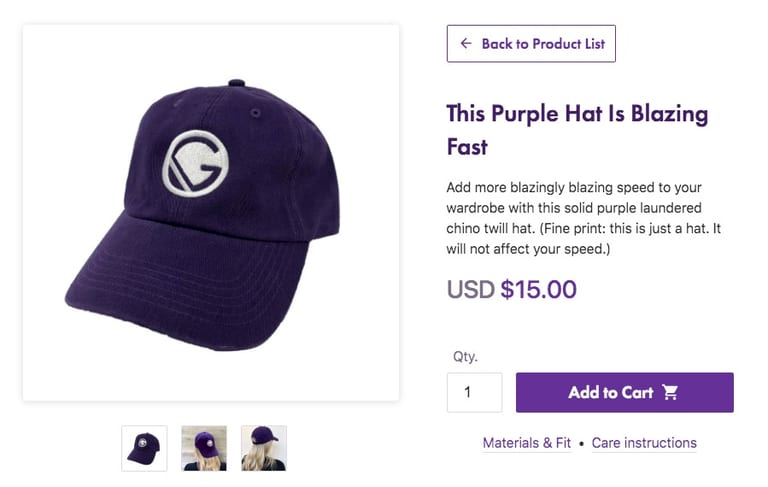This screenshot has height=487, width=768.
Task: Click the Qty. label above the quantity box
Action: (465, 356)
